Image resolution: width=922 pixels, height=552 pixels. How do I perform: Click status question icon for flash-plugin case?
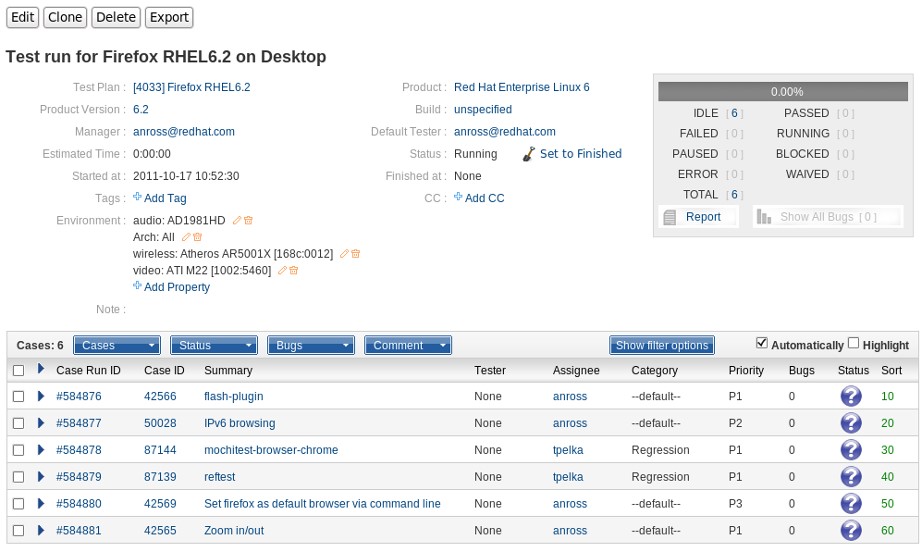[x=851, y=396]
